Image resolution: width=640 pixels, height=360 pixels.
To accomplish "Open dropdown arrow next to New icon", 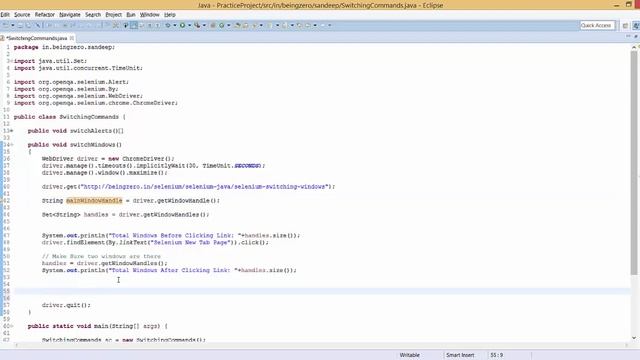I will [13, 25].
